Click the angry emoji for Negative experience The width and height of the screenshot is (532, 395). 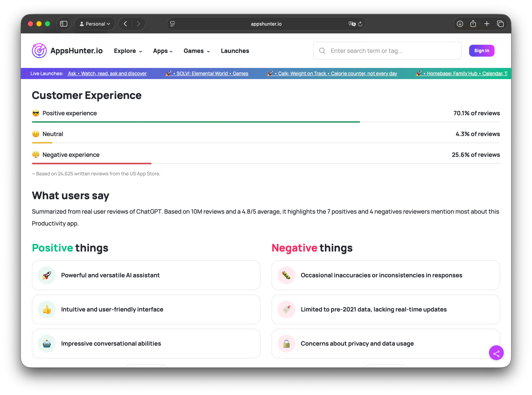point(36,155)
